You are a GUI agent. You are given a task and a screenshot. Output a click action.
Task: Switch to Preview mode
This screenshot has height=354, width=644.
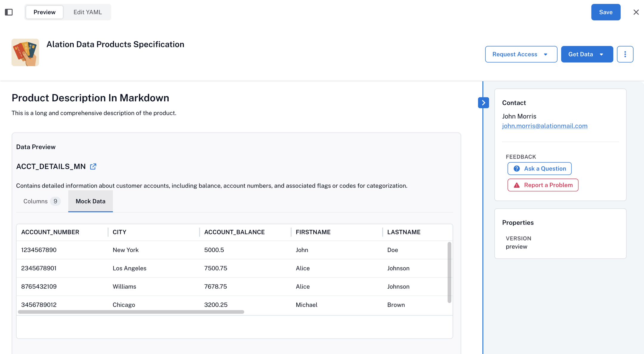point(44,12)
